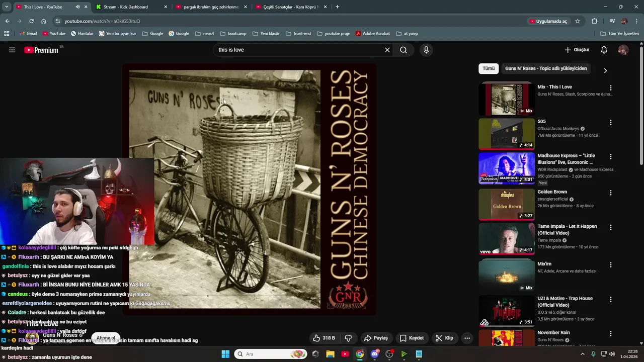
Task: Open options for 'November Rain' video
Action: click(611, 333)
